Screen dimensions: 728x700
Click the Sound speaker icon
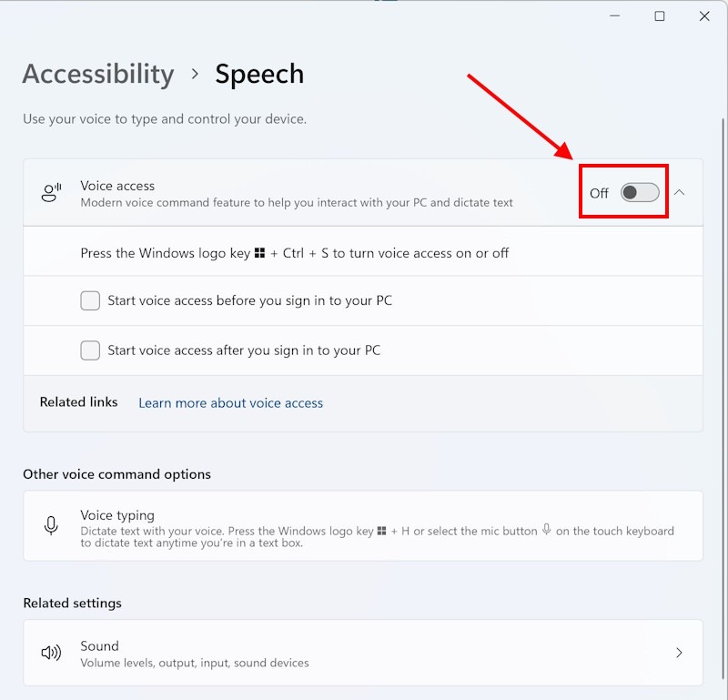point(51,653)
